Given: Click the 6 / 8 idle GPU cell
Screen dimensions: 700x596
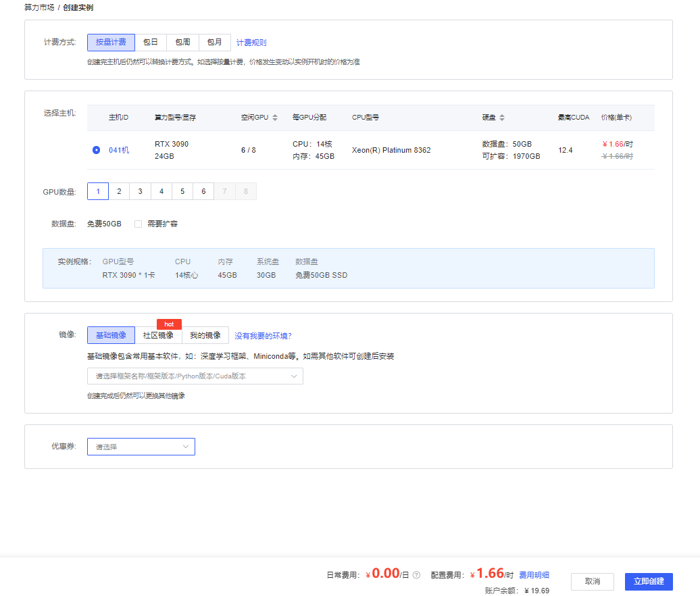Looking at the screenshot, I should (249, 150).
